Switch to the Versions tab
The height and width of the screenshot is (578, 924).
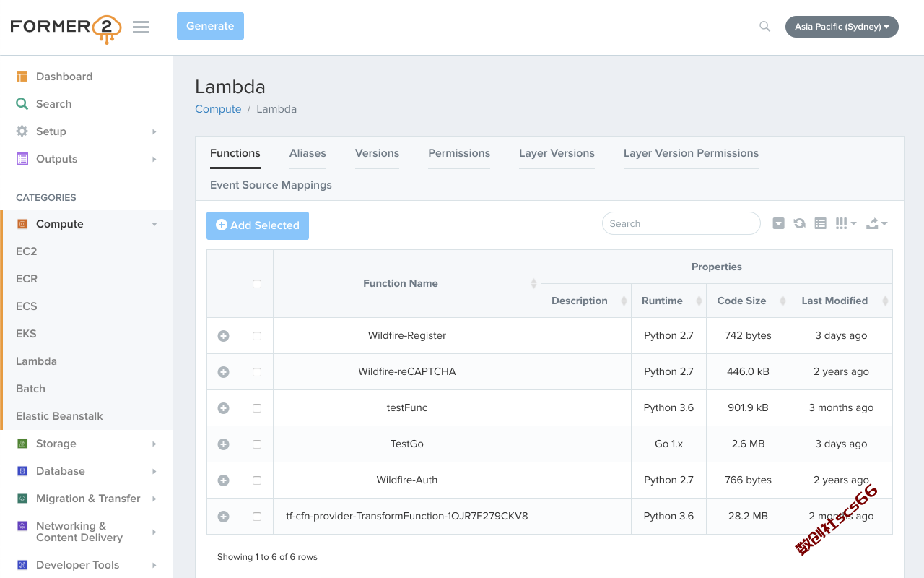(377, 153)
